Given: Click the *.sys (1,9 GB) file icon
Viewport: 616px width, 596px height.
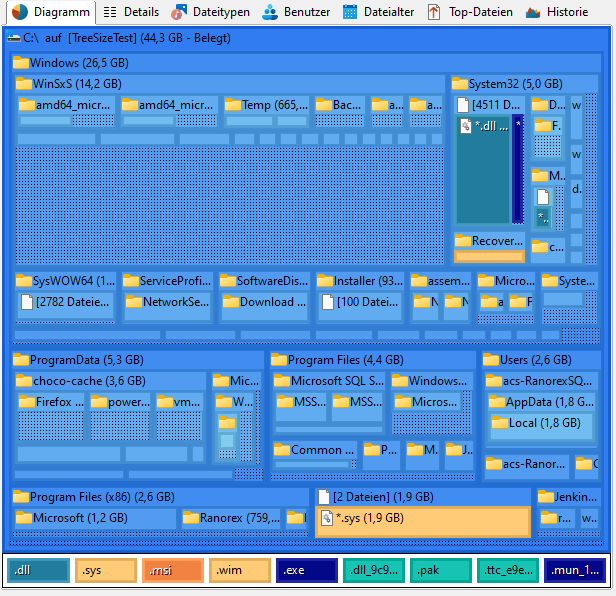Looking at the screenshot, I should (327, 518).
